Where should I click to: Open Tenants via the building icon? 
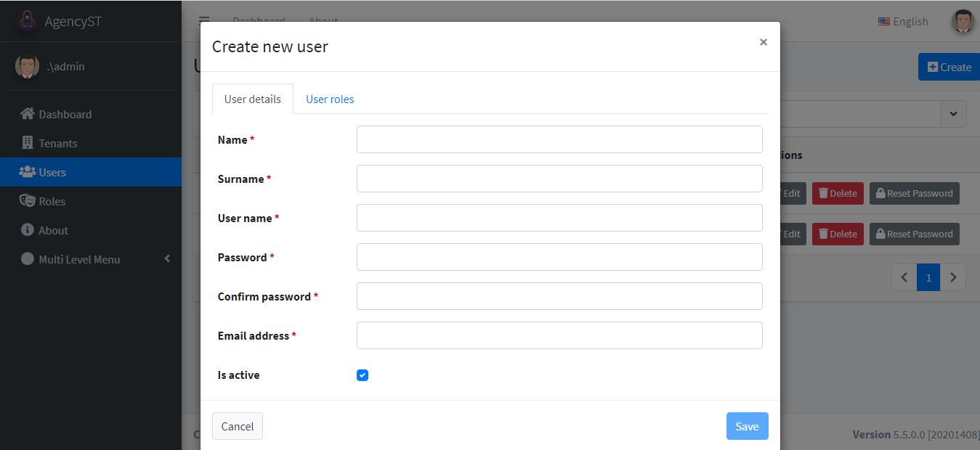pos(28,143)
